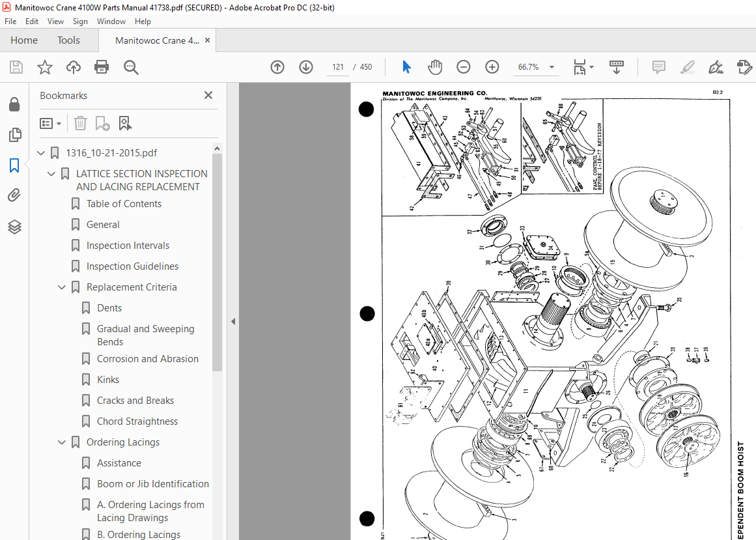Open the Window menu
This screenshot has height=540, width=756.
pyautogui.click(x=111, y=21)
